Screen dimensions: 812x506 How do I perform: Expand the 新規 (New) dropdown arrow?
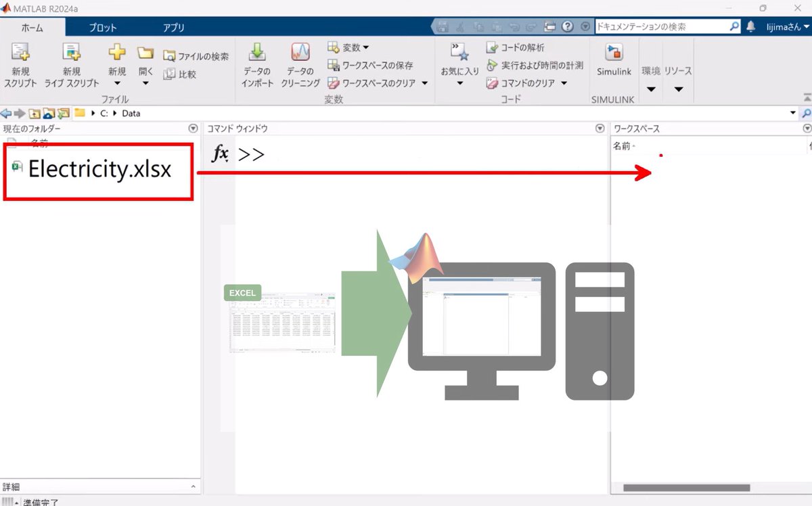click(x=117, y=84)
